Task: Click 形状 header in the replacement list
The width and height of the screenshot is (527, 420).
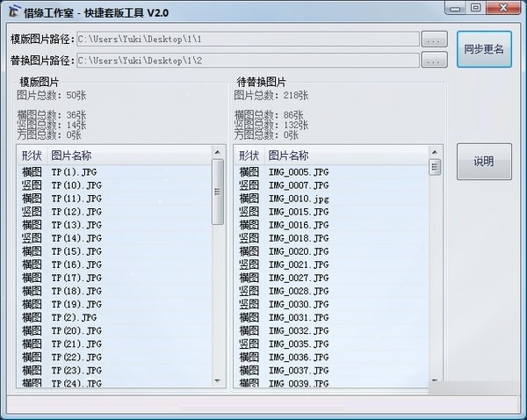Action: click(x=249, y=156)
